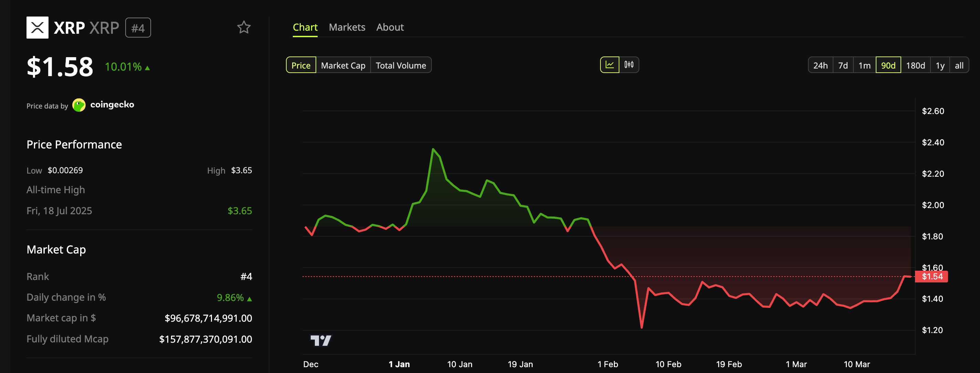Toggle the Price display mode
The width and height of the screenshot is (980, 373).
[x=301, y=65]
